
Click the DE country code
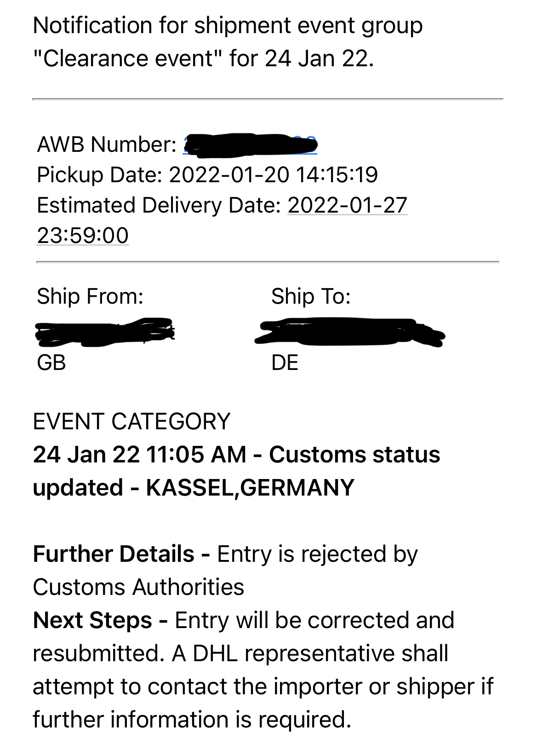click(285, 363)
